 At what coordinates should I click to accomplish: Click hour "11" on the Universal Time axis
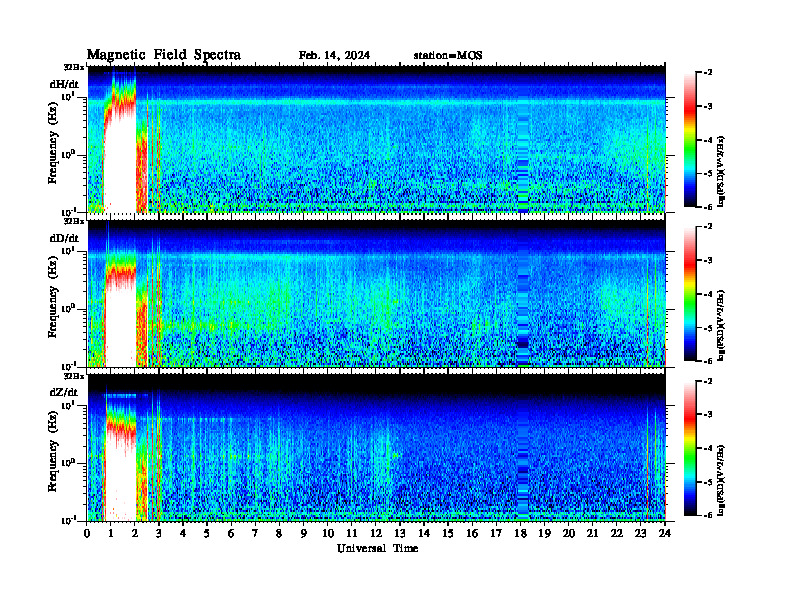click(x=352, y=534)
